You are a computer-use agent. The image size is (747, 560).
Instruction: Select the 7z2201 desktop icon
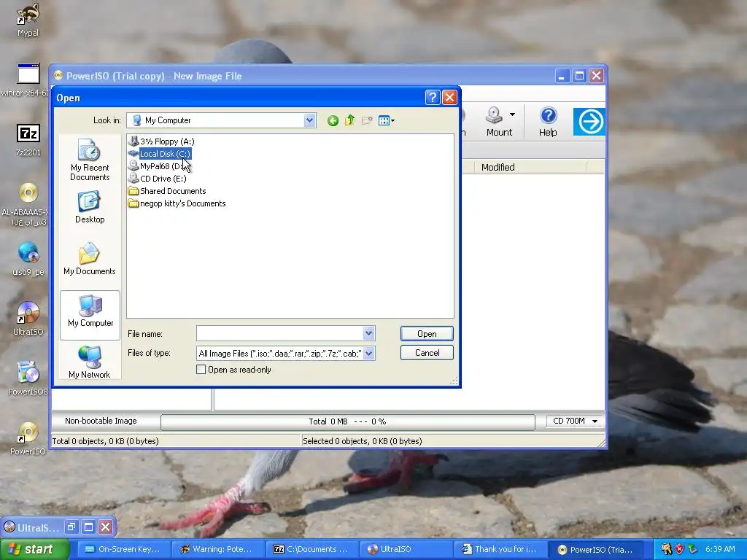point(28,140)
